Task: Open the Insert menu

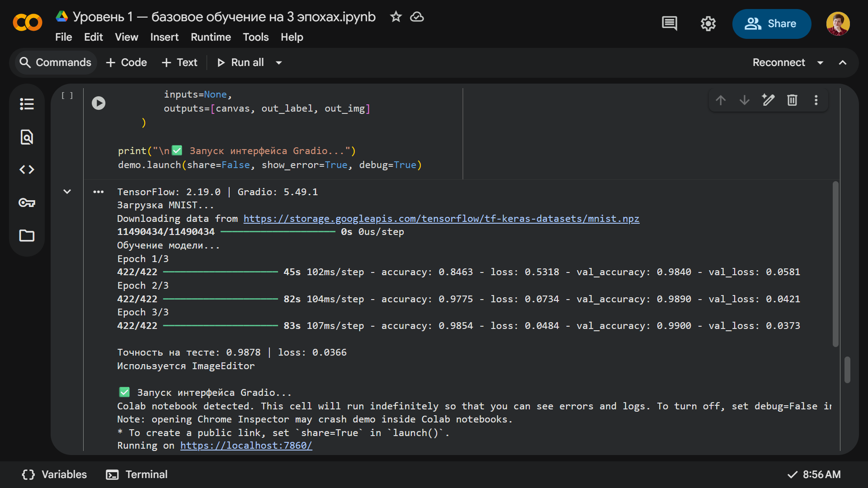Action: 164,37
